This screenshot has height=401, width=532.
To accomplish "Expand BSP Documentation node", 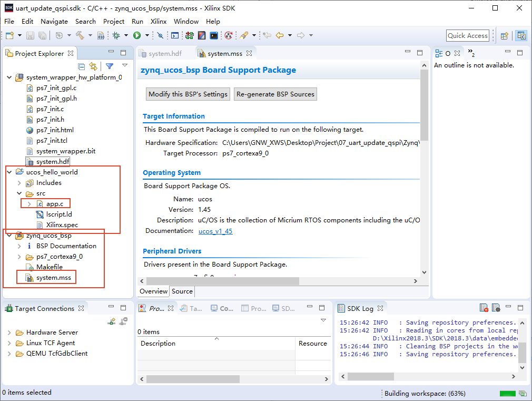I will click(x=19, y=246).
